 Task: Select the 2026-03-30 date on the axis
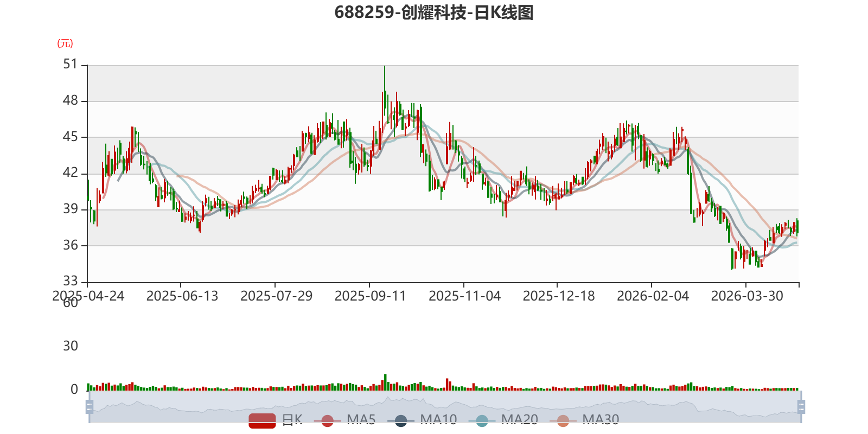(747, 296)
